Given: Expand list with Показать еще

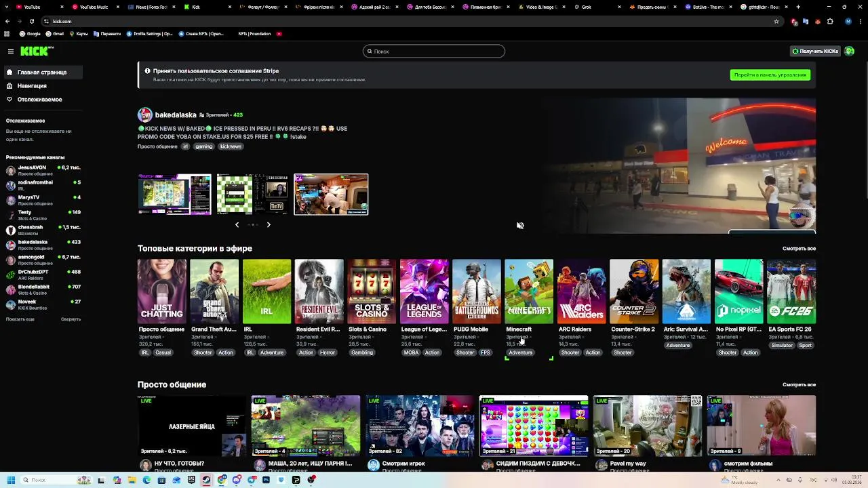Looking at the screenshot, I should coord(20,319).
